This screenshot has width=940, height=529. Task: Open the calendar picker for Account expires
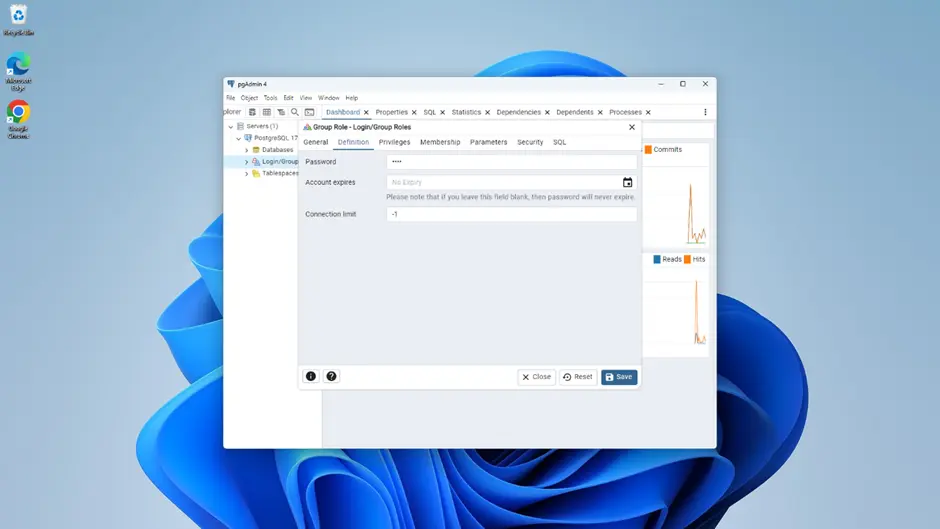627,182
